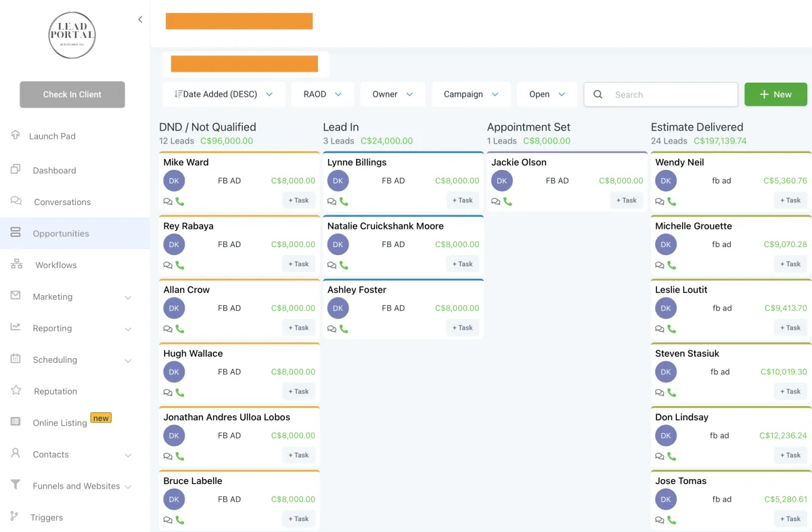This screenshot has width=812, height=532.
Task: Expand the Scheduling submenu chevron
Action: (x=128, y=361)
